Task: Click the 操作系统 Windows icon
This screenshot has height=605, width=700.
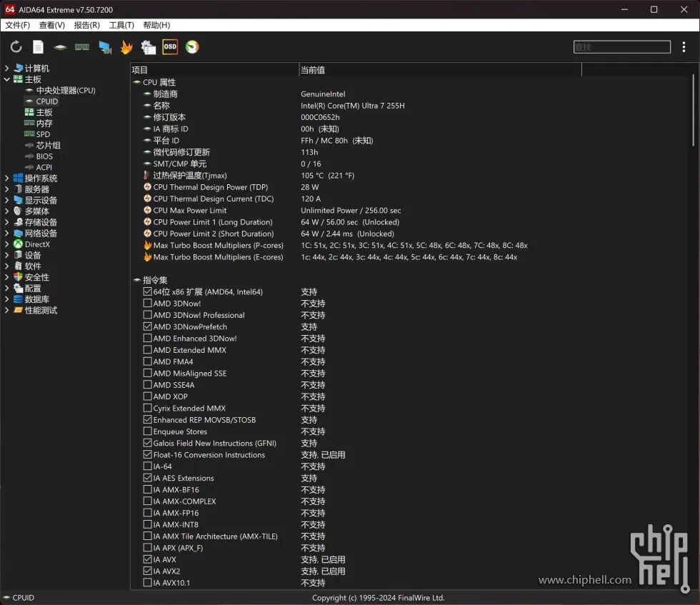Action: [x=18, y=178]
